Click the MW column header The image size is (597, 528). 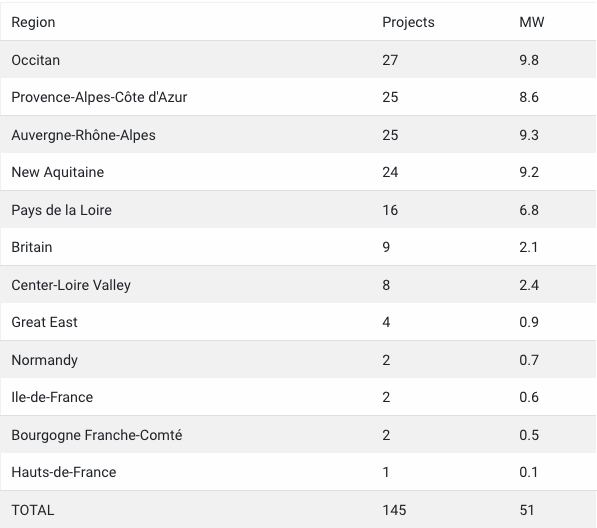click(532, 22)
